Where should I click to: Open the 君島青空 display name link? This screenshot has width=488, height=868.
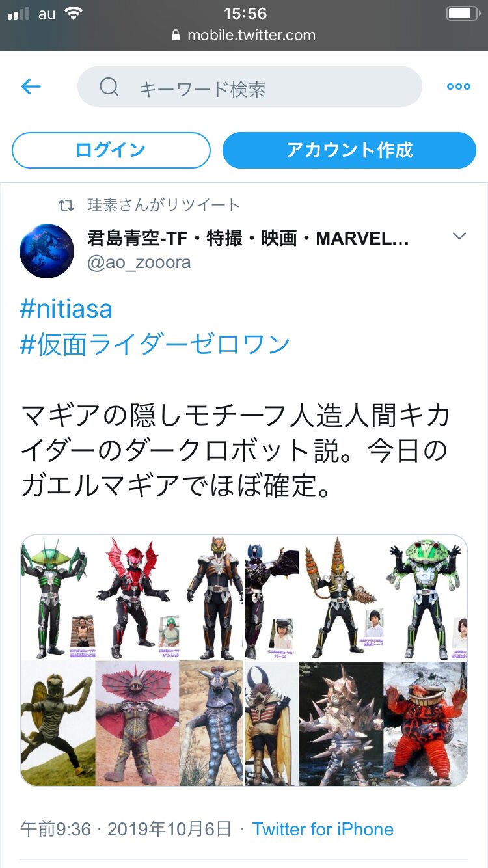pos(248,239)
